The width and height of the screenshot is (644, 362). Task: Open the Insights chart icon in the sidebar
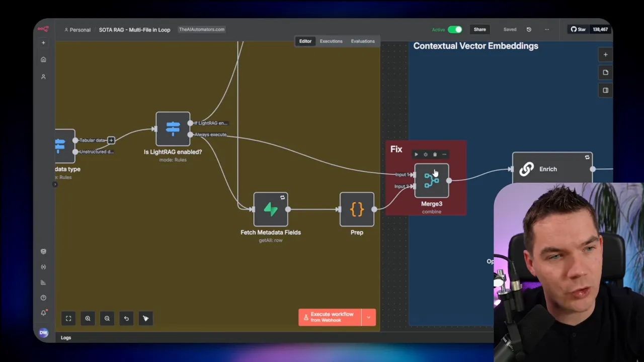(43, 283)
